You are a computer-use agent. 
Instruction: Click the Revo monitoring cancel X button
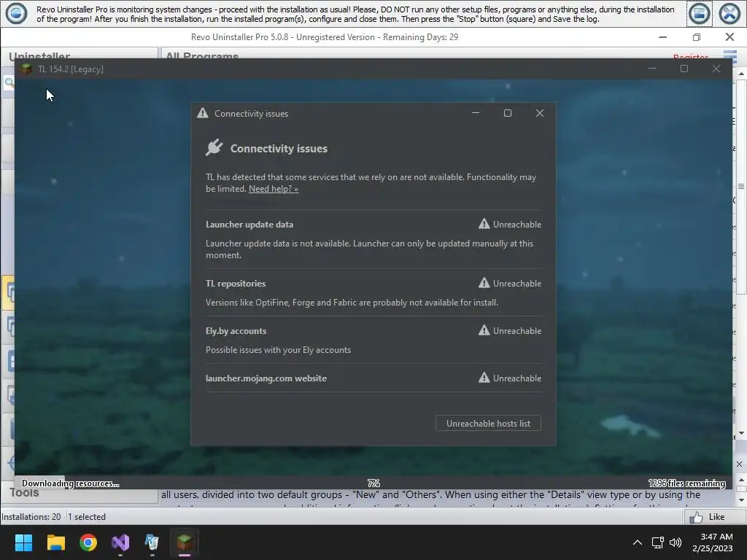coord(729,13)
